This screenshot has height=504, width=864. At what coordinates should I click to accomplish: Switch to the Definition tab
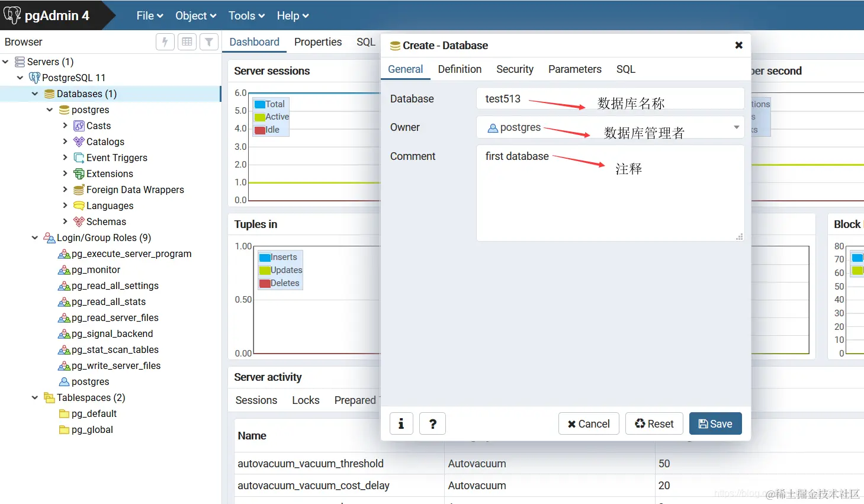459,69
